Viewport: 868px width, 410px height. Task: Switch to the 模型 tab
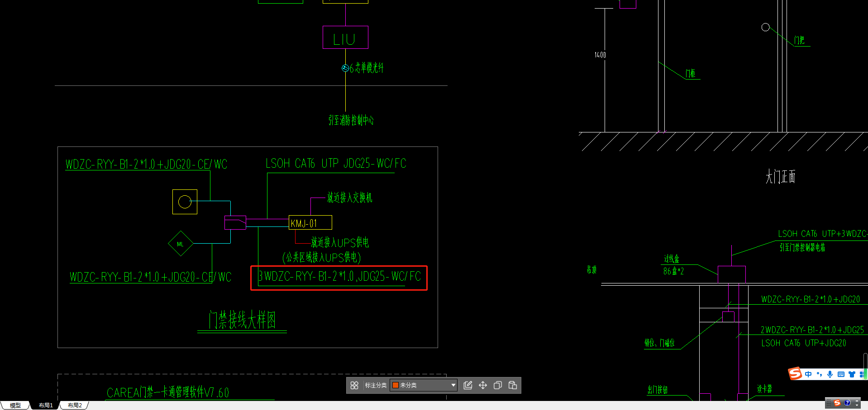[x=15, y=405]
